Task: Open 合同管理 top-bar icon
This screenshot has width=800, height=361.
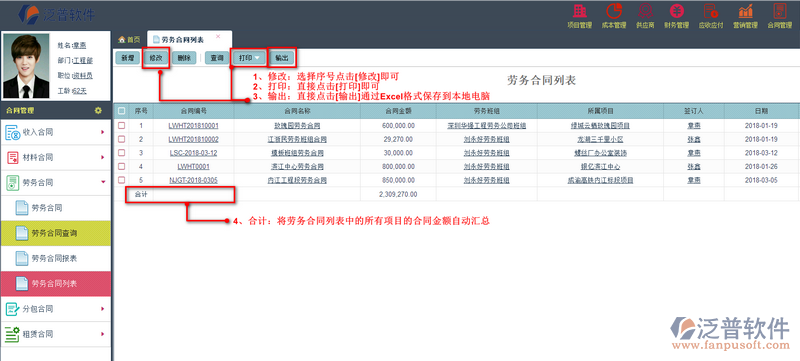Action: click(779, 11)
